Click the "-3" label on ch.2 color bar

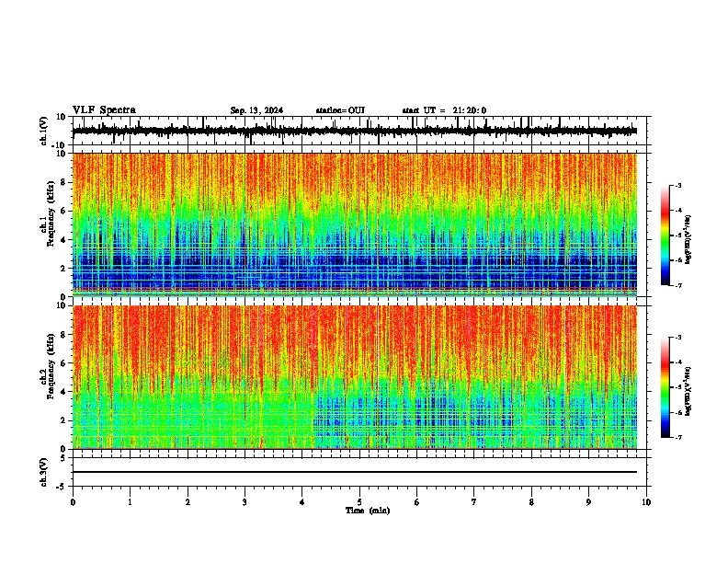pos(677,338)
